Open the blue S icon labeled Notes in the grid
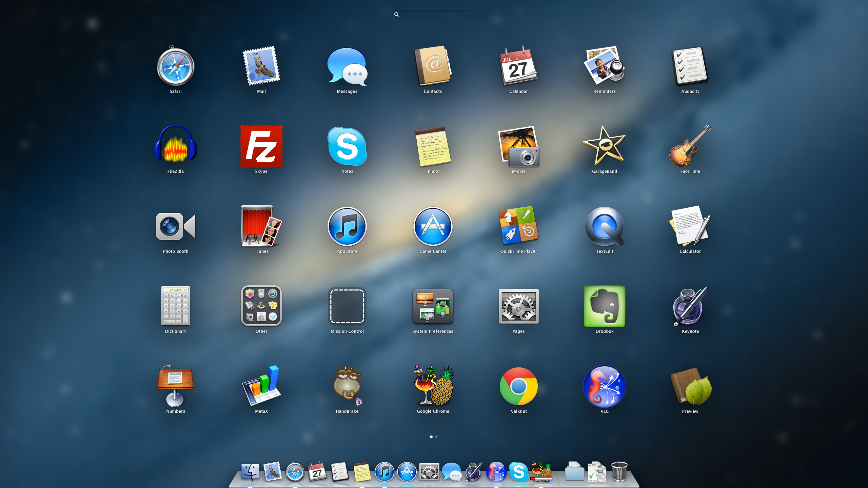The height and width of the screenshot is (488, 868). pos(347,146)
